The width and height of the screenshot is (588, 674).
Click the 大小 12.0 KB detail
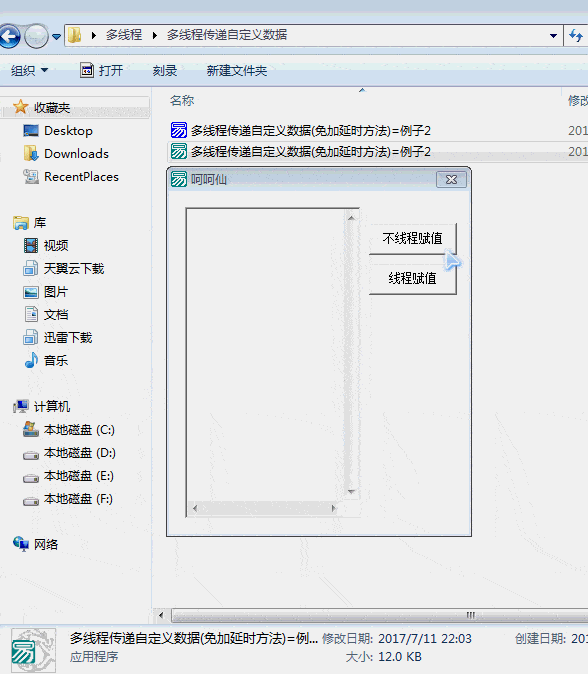(383, 657)
